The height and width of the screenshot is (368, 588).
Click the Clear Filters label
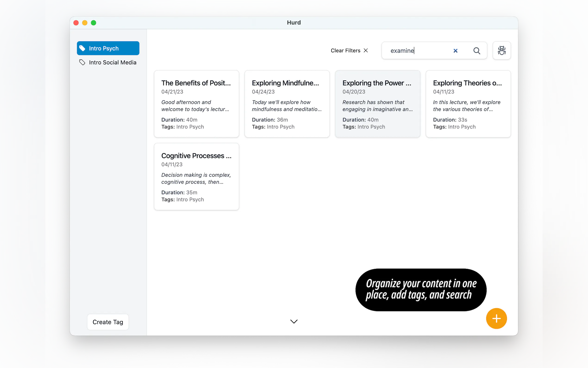pyautogui.click(x=345, y=50)
